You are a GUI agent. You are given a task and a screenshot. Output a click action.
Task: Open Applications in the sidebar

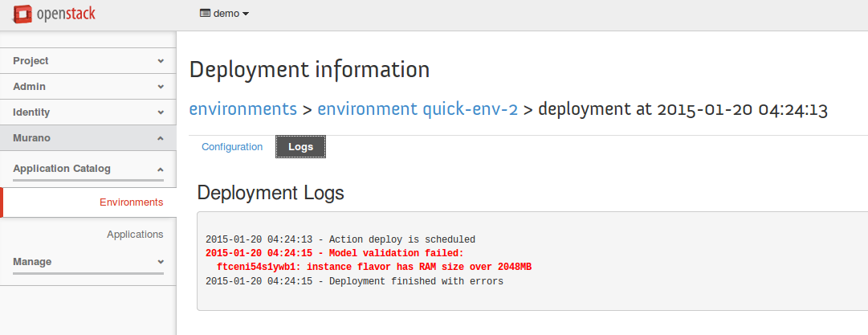pos(135,235)
